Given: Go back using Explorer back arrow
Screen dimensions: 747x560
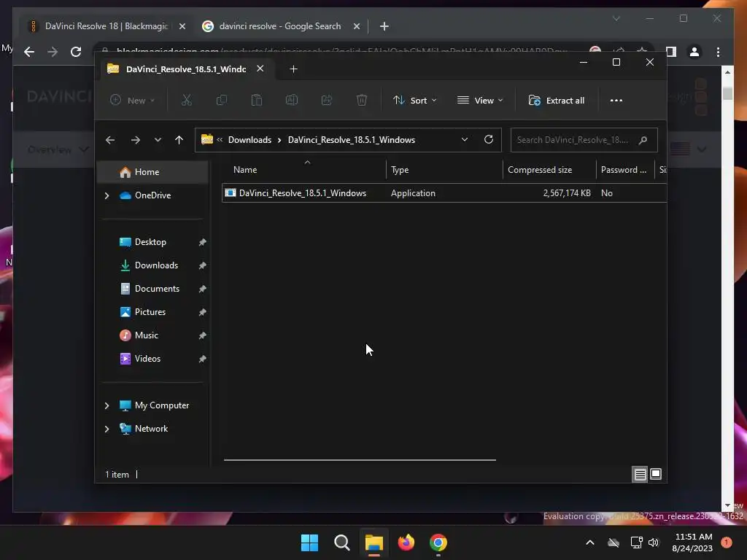Looking at the screenshot, I should pos(110,139).
